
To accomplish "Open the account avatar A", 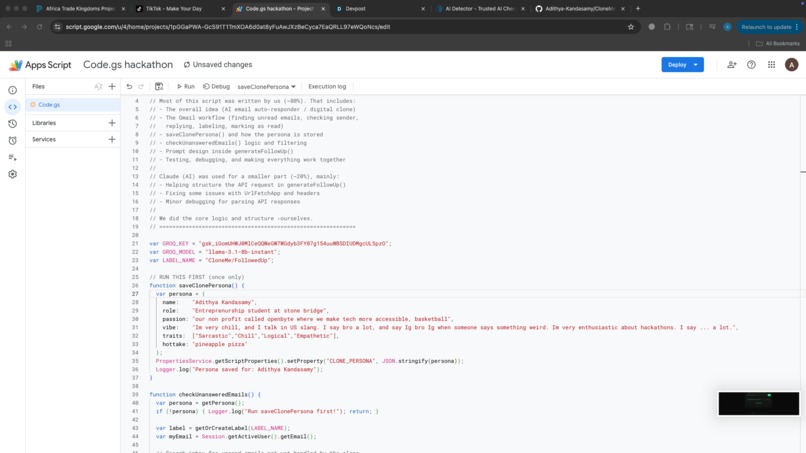I will coord(792,65).
